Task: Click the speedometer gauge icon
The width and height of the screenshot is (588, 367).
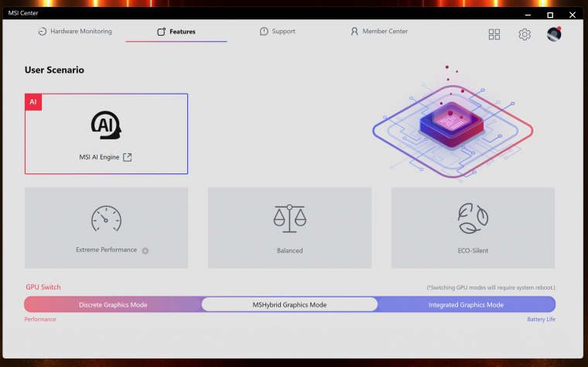Action: (106, 218)
